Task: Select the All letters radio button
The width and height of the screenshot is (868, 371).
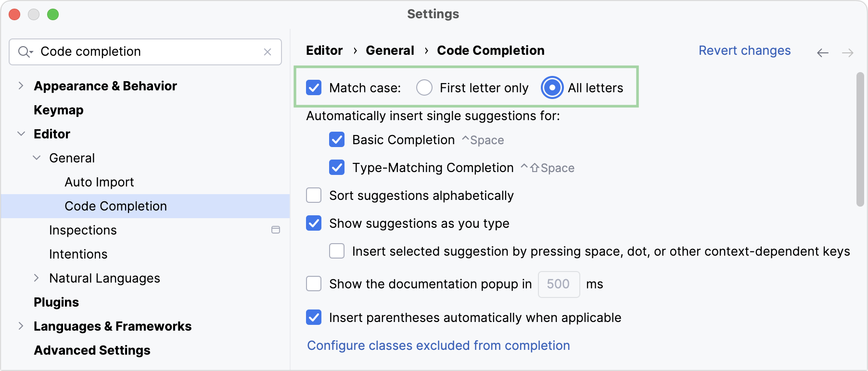Action: coord(552,88)
